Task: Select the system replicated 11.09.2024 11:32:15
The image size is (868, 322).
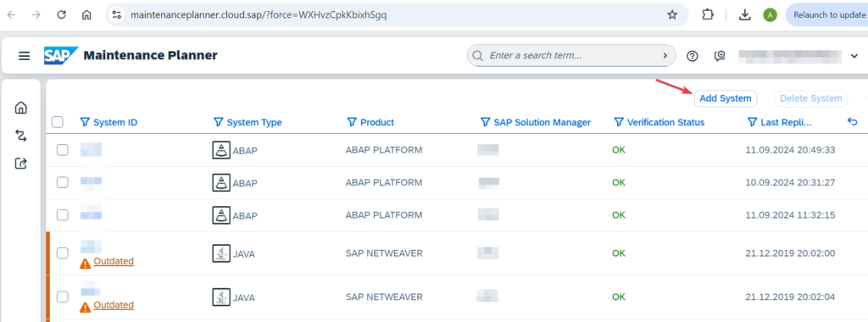Action: (x=63, y=214)
